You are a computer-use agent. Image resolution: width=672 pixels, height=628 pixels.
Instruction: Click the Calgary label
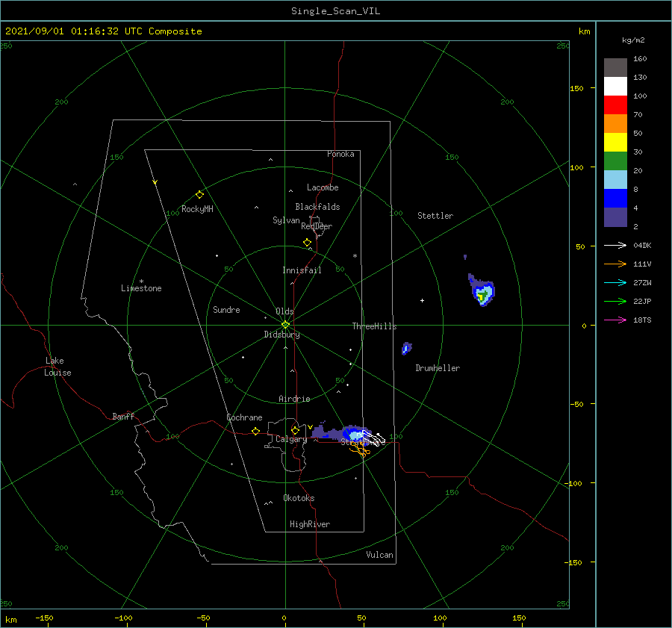[x=291, y=439]
